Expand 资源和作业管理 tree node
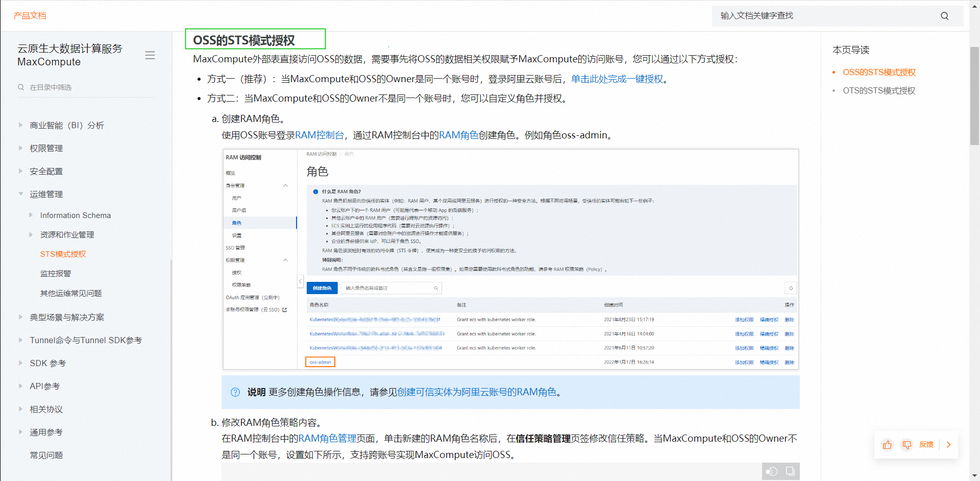The width and height of the screenshot is (980, 481). 31,234
